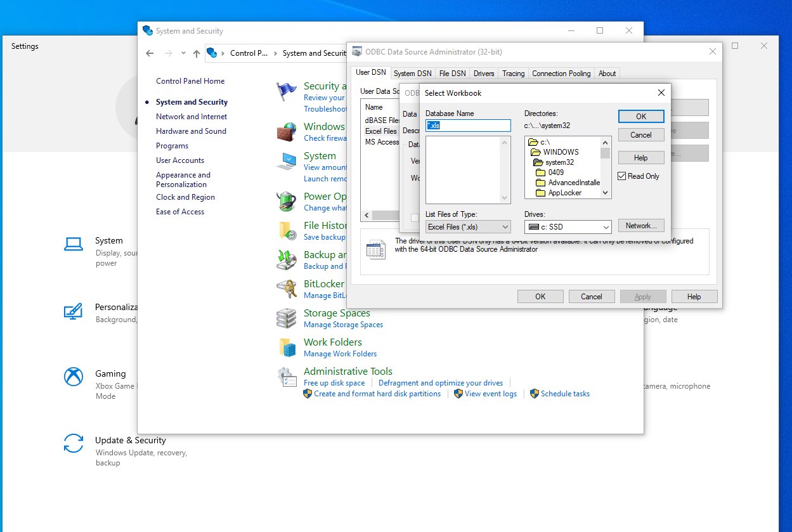The image size is (792, 532).
Task: Click the BitLocker keys icon
Action: click(287, 289)
